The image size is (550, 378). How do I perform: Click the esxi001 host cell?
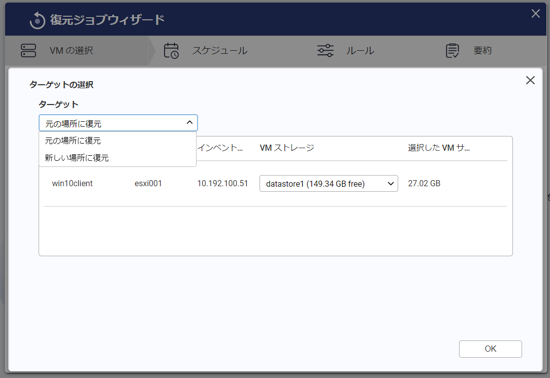point(148,183)
